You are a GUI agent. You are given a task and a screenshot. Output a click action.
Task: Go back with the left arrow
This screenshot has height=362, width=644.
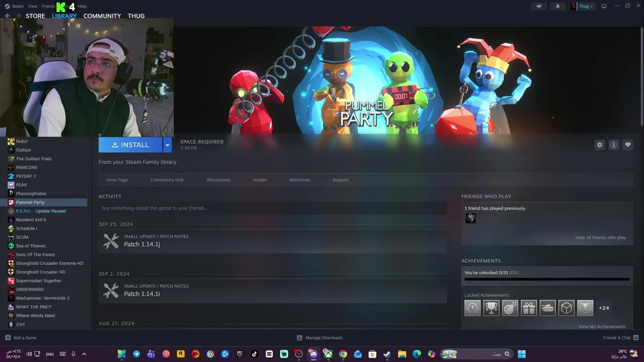pyautogui.click(x=8, y=16)
